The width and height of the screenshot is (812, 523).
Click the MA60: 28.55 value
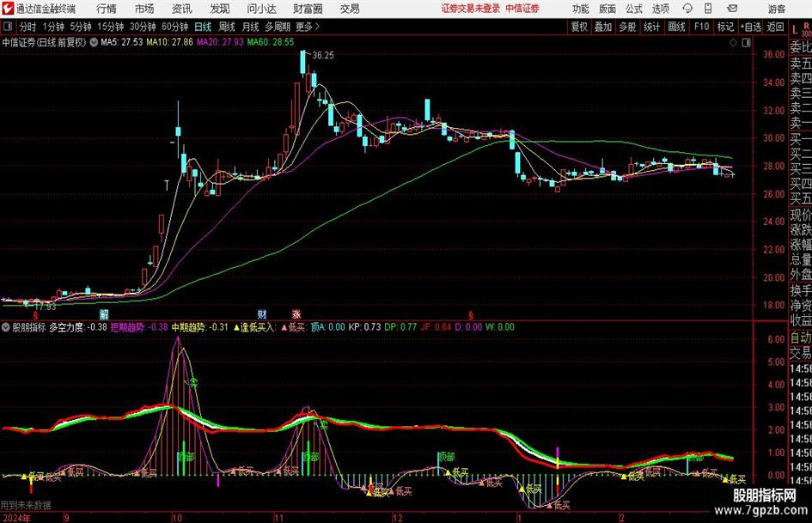pos(271,42)
